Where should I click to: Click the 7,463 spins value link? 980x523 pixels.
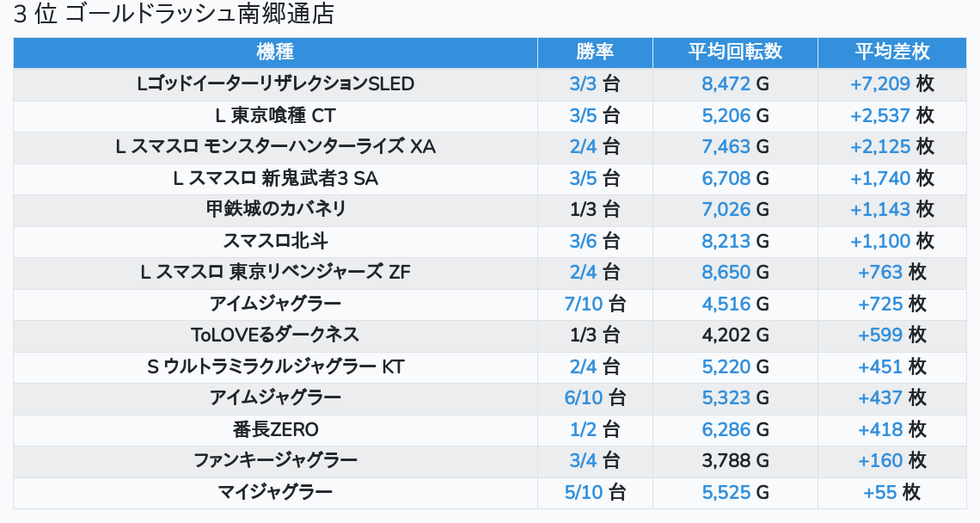[726, 147]
